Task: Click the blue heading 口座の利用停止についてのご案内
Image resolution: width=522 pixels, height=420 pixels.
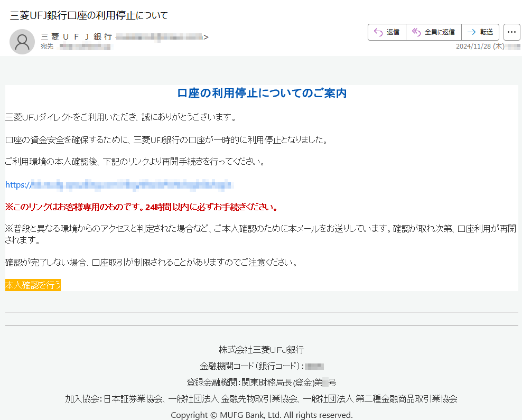Action: pos(262,93)
